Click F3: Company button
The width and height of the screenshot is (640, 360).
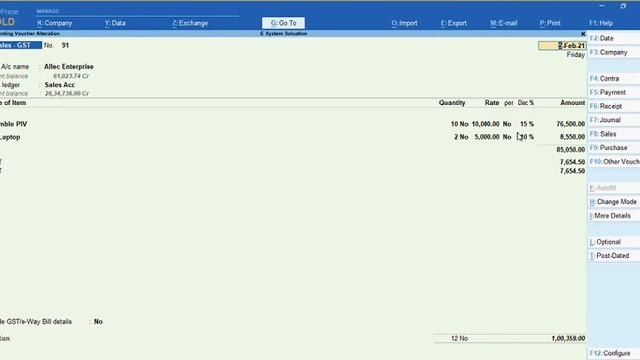(x=613, y=52)
